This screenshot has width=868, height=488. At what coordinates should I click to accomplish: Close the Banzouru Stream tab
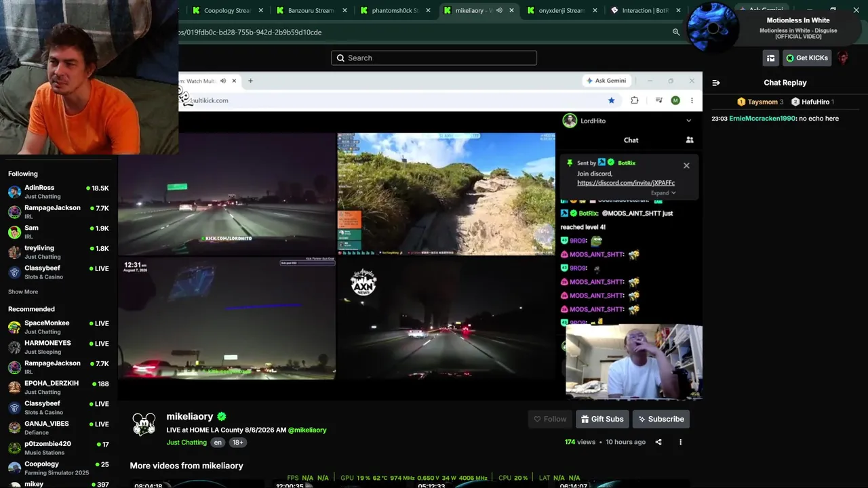point(344,10)
